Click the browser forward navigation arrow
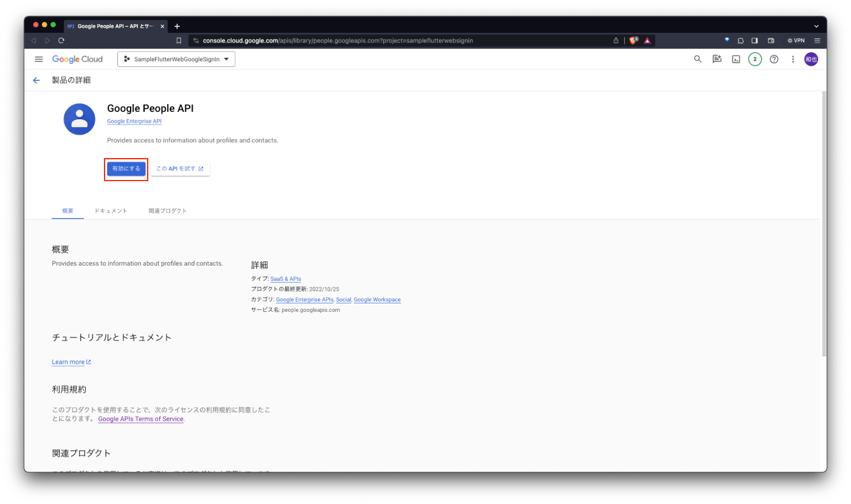Viewport: 851px width, 504px height. click(x=47, y=41)
